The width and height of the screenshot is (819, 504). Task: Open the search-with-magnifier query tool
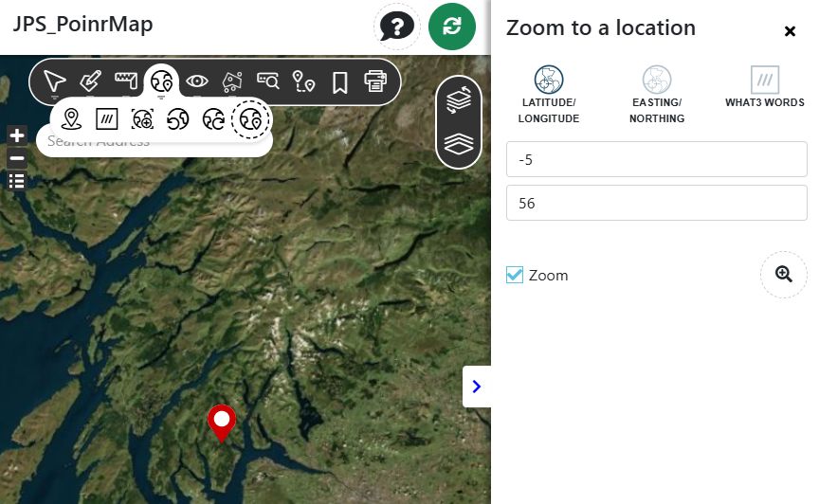pyautogui.click(x=268, y=81)
